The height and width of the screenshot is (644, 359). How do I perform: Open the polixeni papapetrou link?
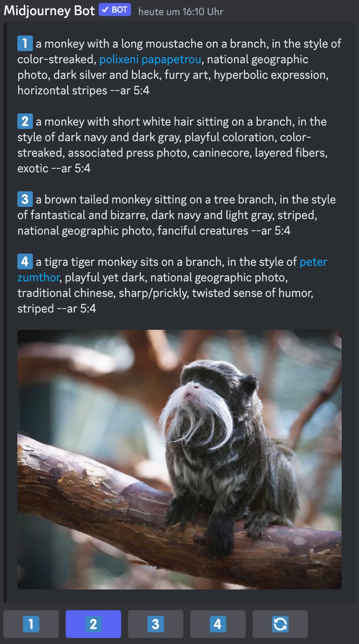click(151, 59)
